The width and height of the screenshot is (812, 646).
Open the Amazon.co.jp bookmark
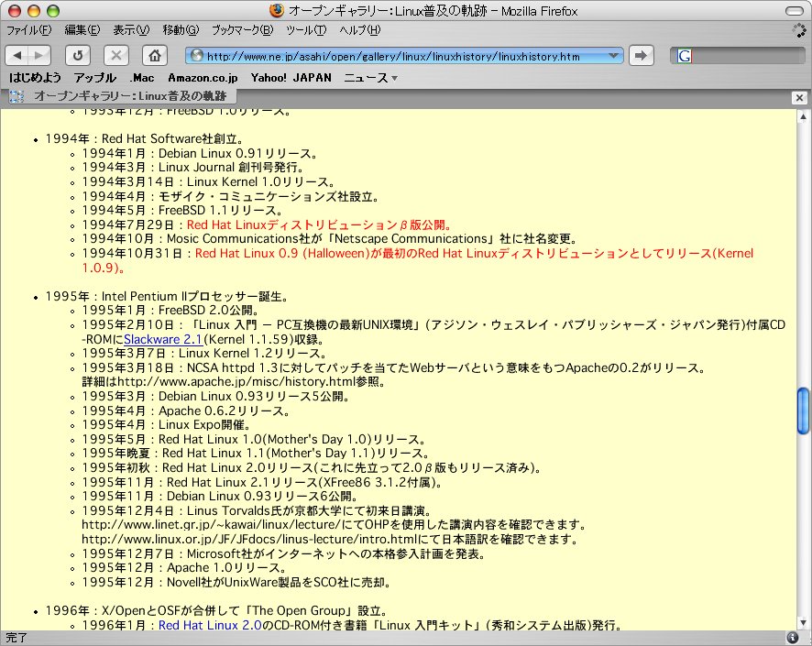coord(203,78)
